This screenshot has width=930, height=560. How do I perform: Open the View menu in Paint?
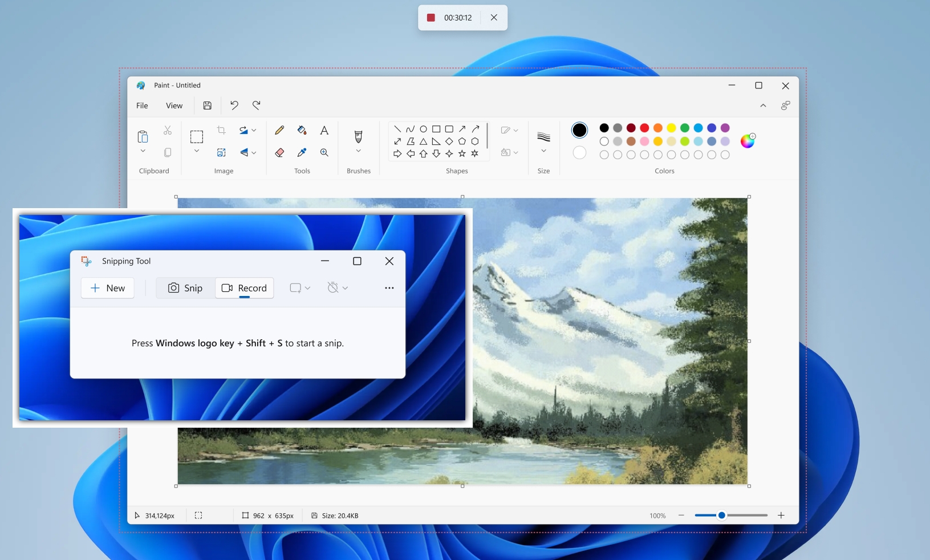(x=174, y=105)
